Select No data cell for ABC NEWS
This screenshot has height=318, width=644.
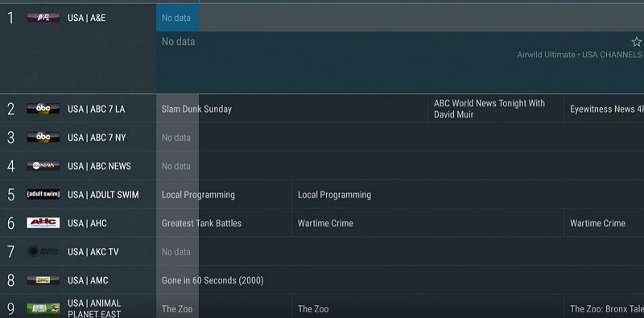pos(400,166)
